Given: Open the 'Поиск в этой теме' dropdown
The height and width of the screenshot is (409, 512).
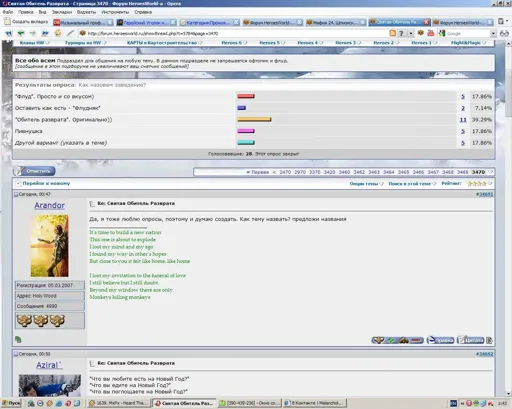Looking at the screenshot, I should click(x=412, y=184).
